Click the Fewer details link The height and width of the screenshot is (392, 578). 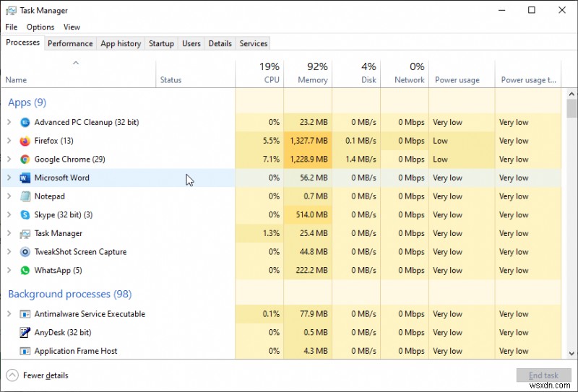[46, 375]
